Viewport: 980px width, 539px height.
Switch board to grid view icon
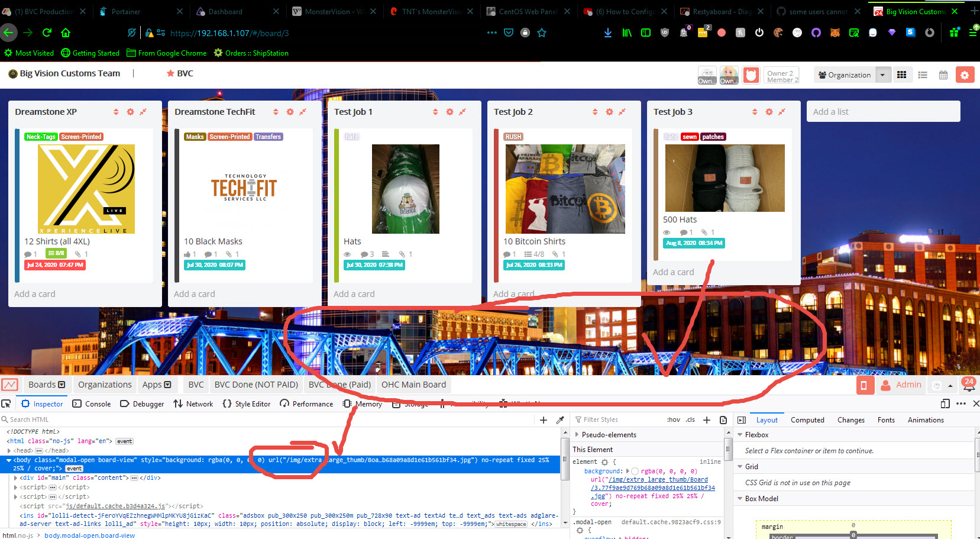(901, 75)
